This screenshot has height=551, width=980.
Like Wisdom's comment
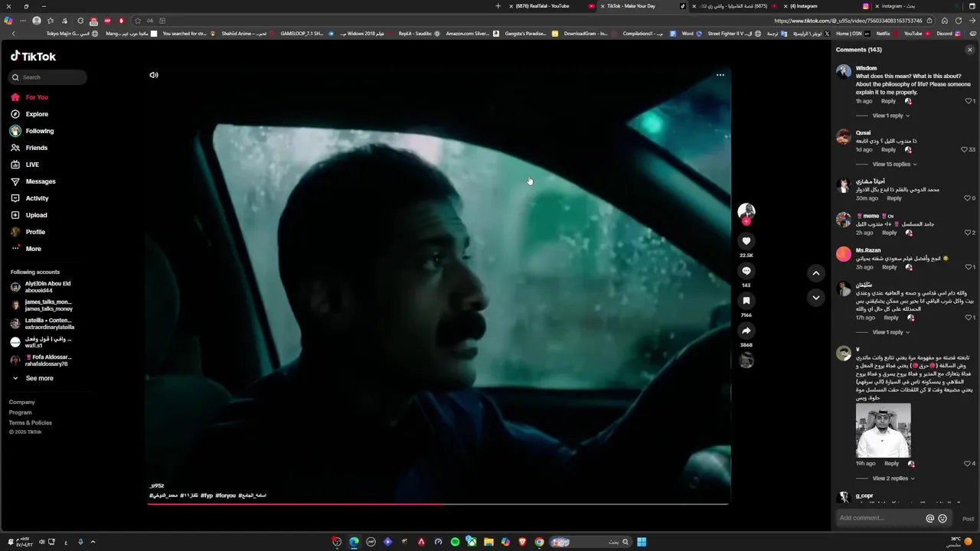click(968, 101)
